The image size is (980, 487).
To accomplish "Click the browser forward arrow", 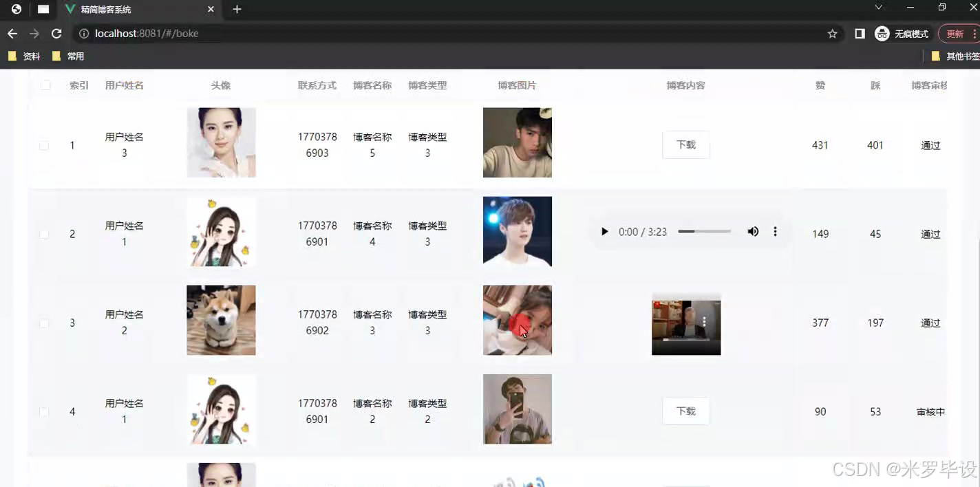I will [34, 34].
